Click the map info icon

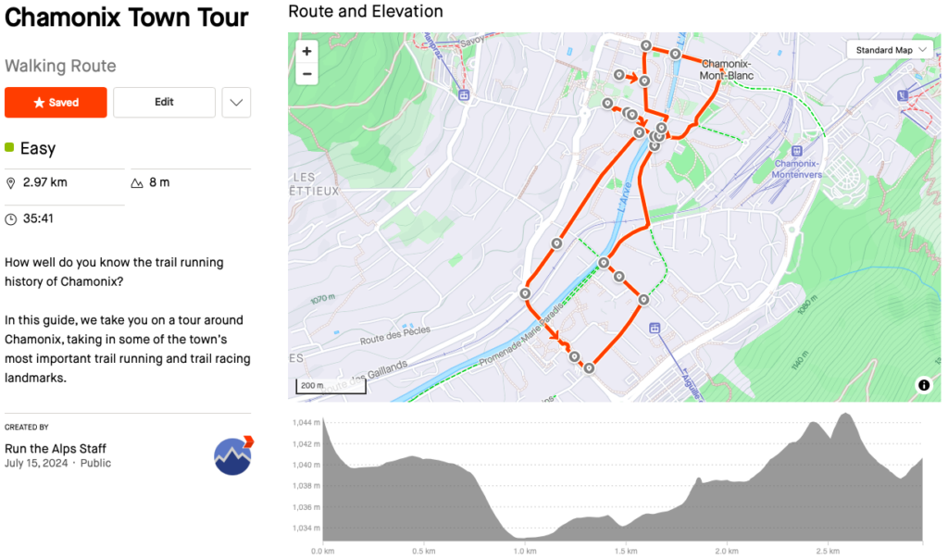[x=924, y=385]
